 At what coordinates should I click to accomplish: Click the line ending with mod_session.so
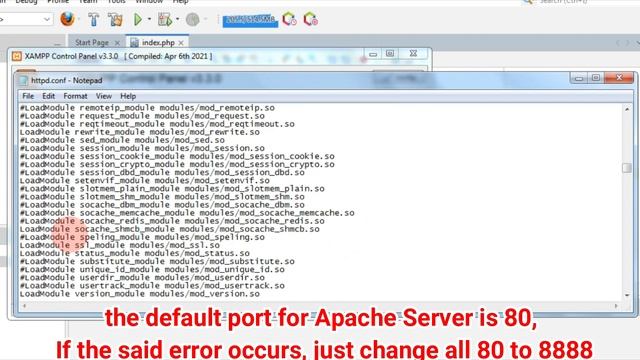[x=142, y=148]
